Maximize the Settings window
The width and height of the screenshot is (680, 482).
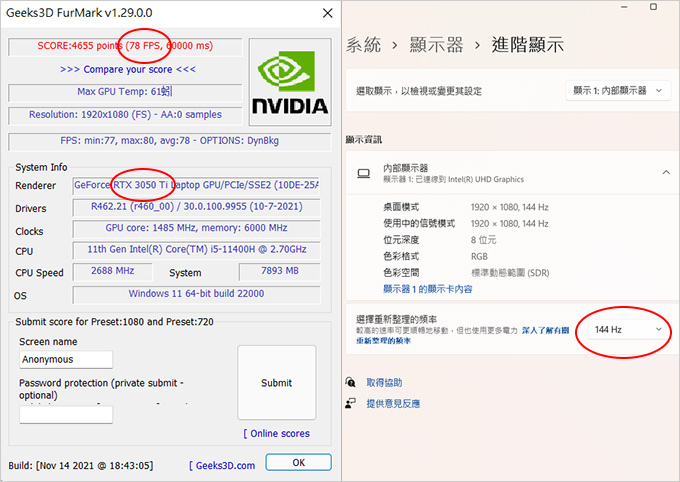tap(653, 7)
